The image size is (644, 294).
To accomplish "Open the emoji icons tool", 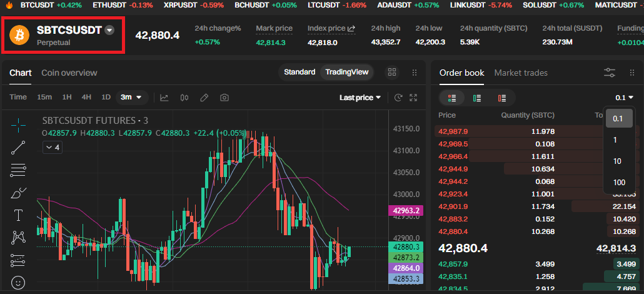I will coord(19,283).
